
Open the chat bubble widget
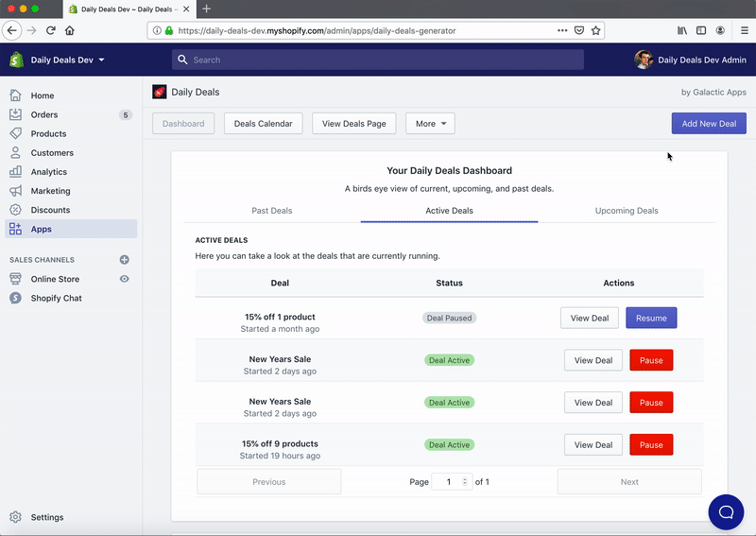point(726,511)
